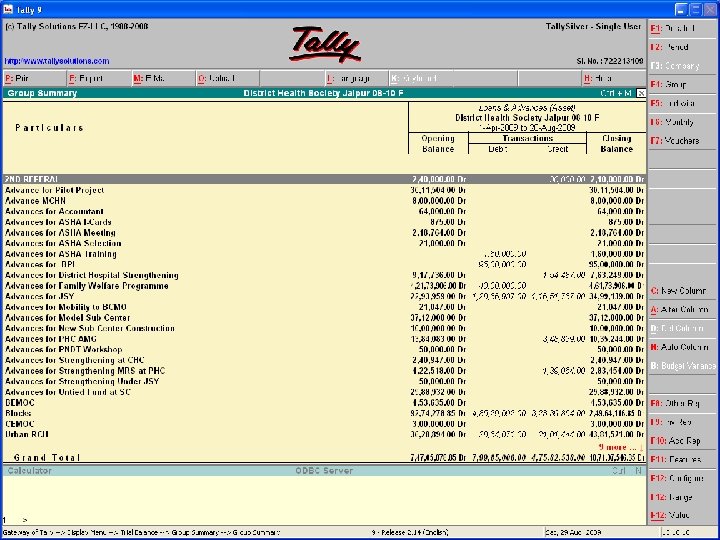Select Advances for ASHA I-Cards row

click(324, 222)
